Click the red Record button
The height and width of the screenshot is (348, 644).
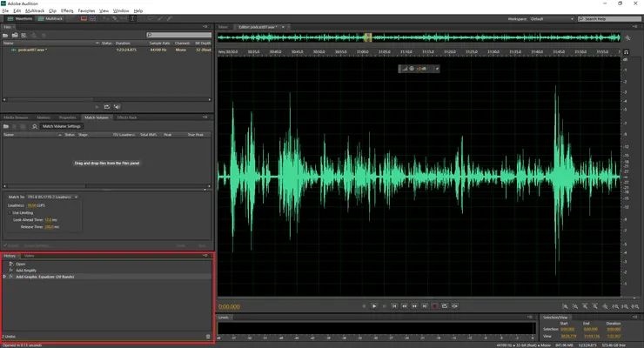tap(434, 306)
